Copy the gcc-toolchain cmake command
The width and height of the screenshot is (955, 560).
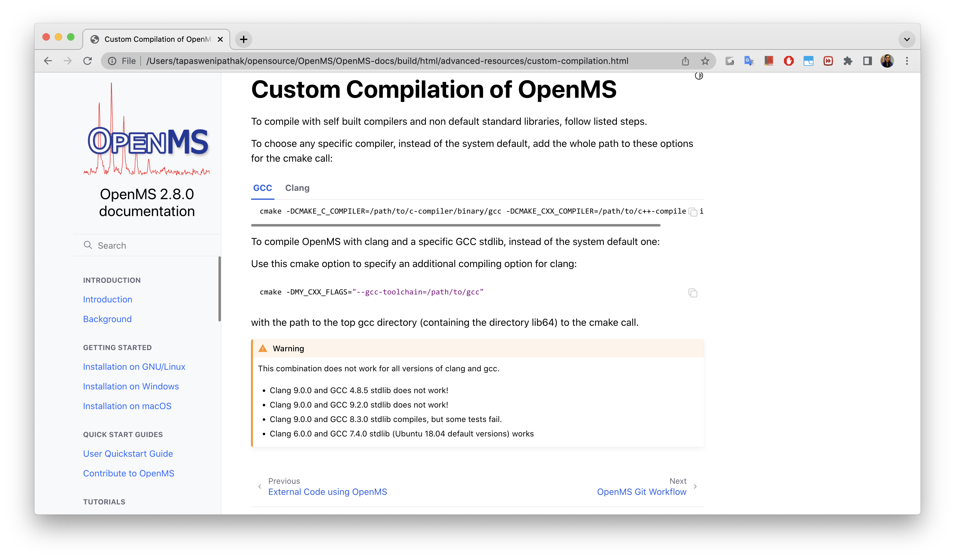pos(693,293)
